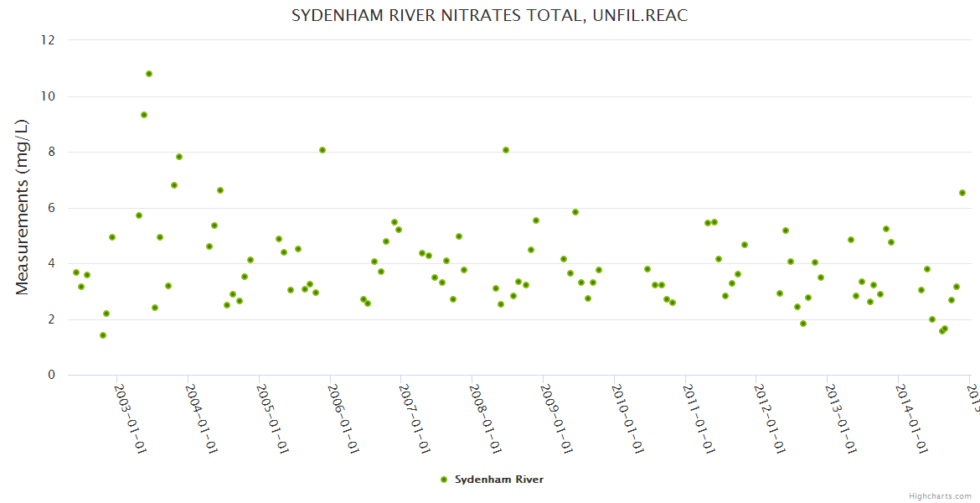
Task: Click the highest data point near 10.8 mg/L
Action: click(149, 74)
